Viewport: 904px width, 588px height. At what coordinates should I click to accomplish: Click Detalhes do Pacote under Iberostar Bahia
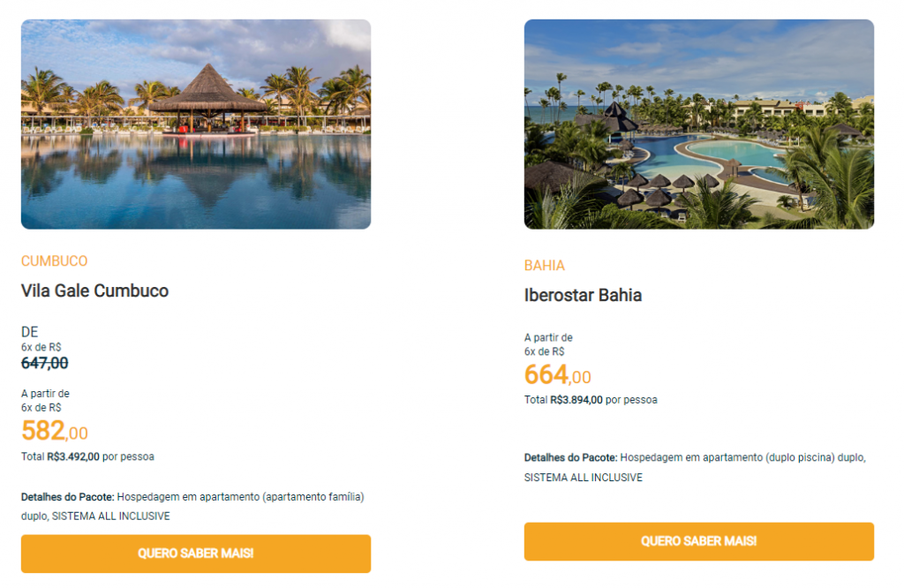(x=570, y=457)
